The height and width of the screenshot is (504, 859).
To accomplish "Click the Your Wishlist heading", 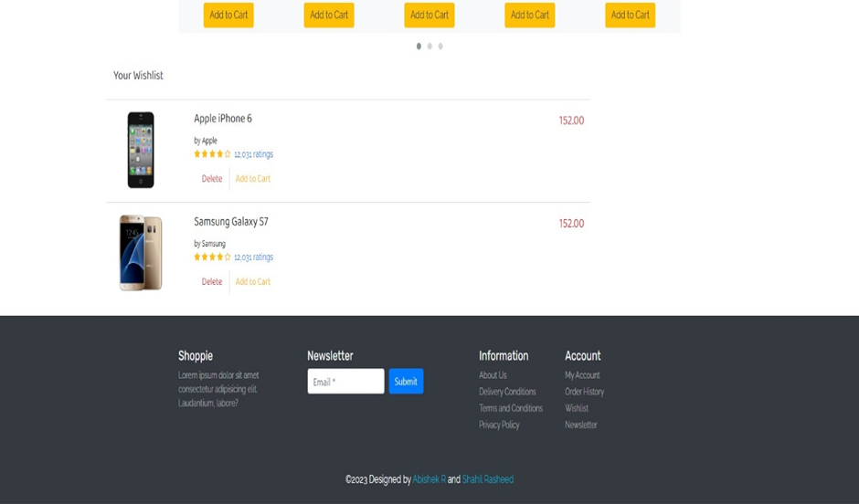I will coord(138,76).
